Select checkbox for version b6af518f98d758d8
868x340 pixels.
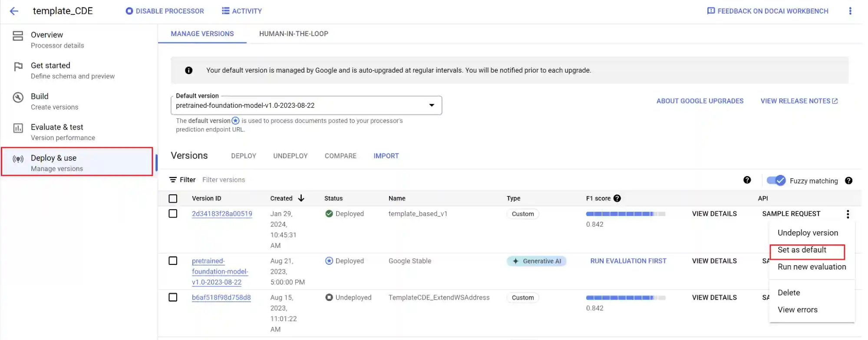173,297
